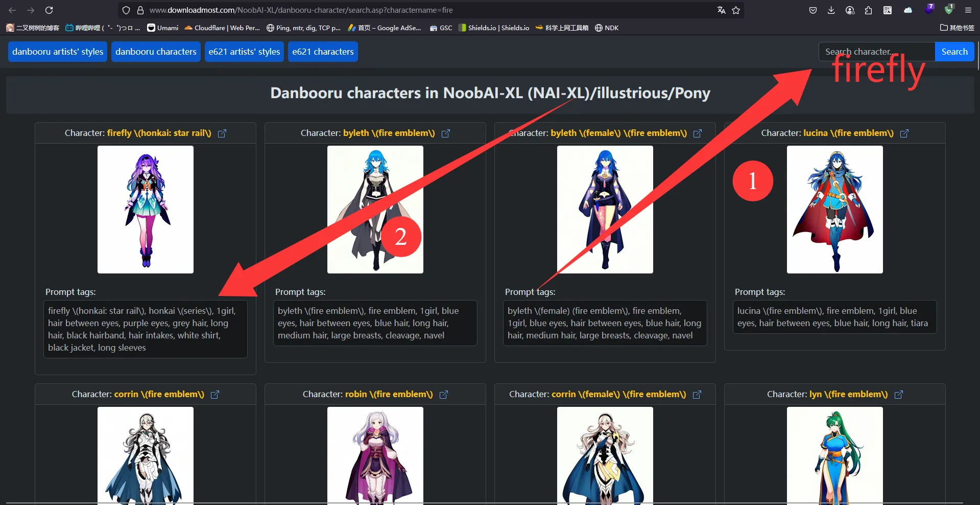The image size is (980, 505).
Task: Open the Firefox hamburger application menu
Action: 968,10
